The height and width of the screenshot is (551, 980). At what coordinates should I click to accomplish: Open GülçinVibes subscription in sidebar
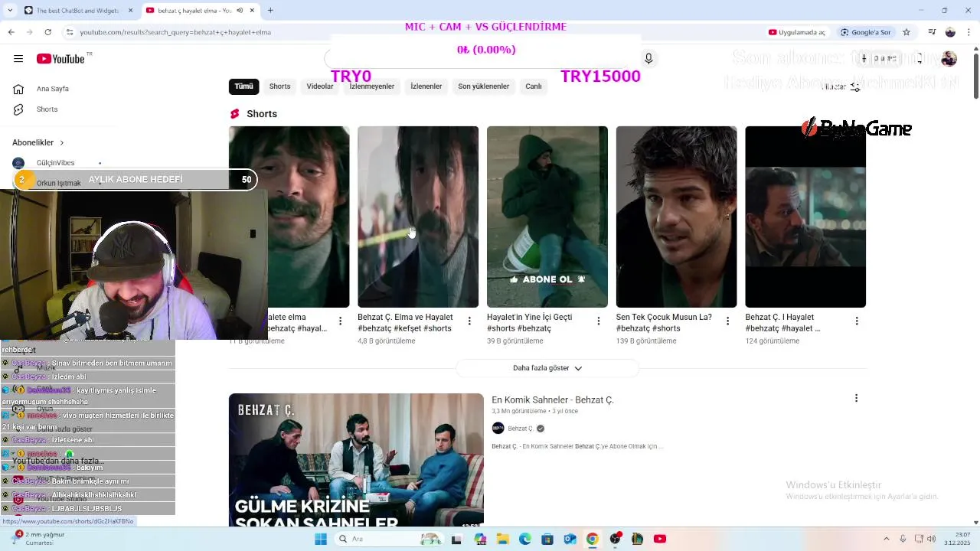coord(55,163)
